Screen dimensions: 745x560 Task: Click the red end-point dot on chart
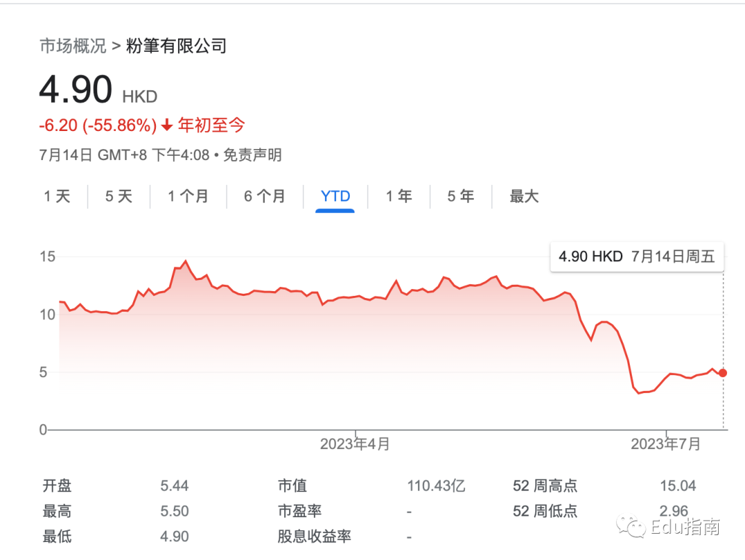click(722, 373)
